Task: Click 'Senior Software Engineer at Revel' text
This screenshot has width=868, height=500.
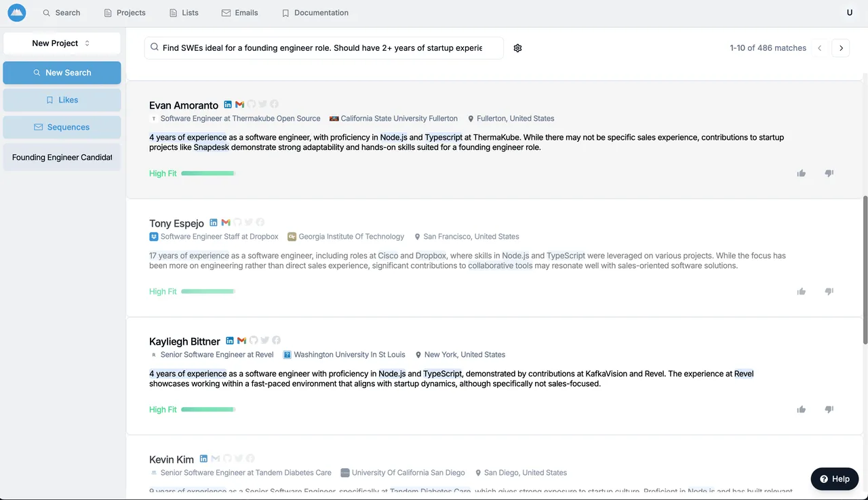Action: [x=217, y=355]
